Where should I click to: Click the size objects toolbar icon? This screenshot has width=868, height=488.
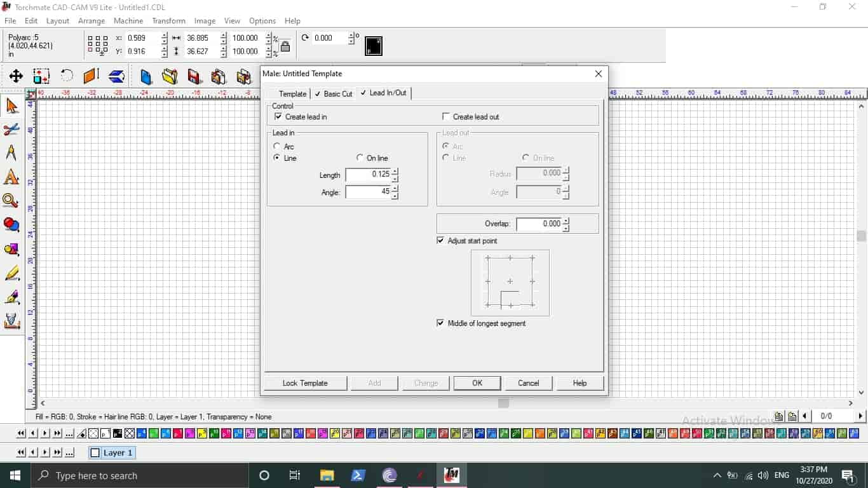coord(41,77)
